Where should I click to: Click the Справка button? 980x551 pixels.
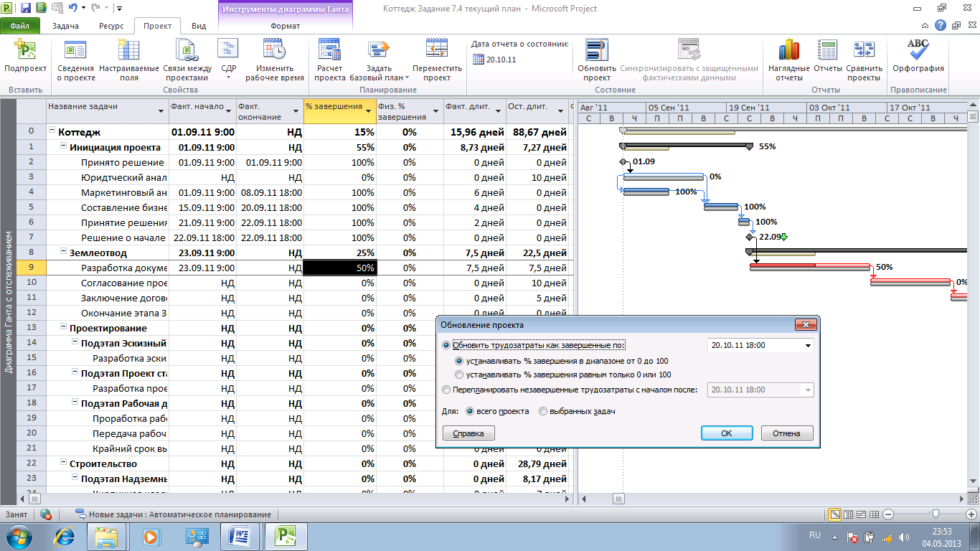468,433
